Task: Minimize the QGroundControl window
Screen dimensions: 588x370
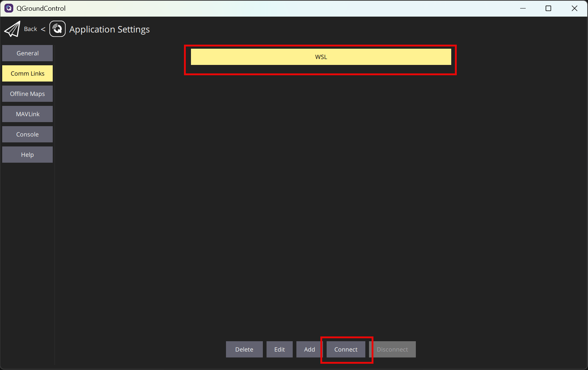Action: pos(523,8)
